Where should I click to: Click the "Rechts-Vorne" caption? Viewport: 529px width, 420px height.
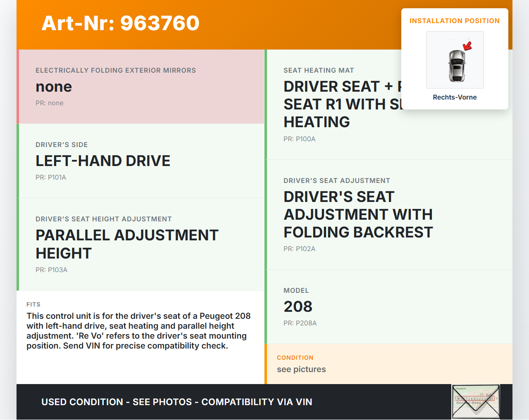point(455,97)
